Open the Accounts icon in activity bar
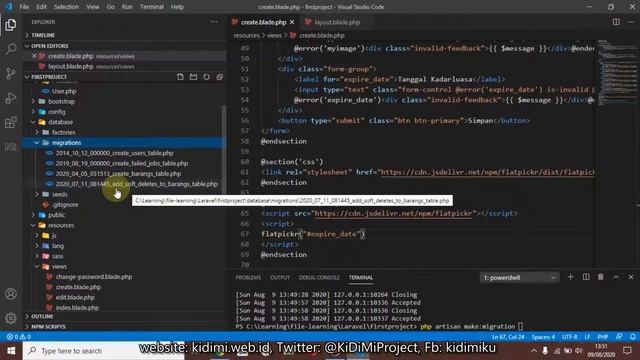Image resolution: width=640 pixels, height=360 pixels. pos(11,294)
